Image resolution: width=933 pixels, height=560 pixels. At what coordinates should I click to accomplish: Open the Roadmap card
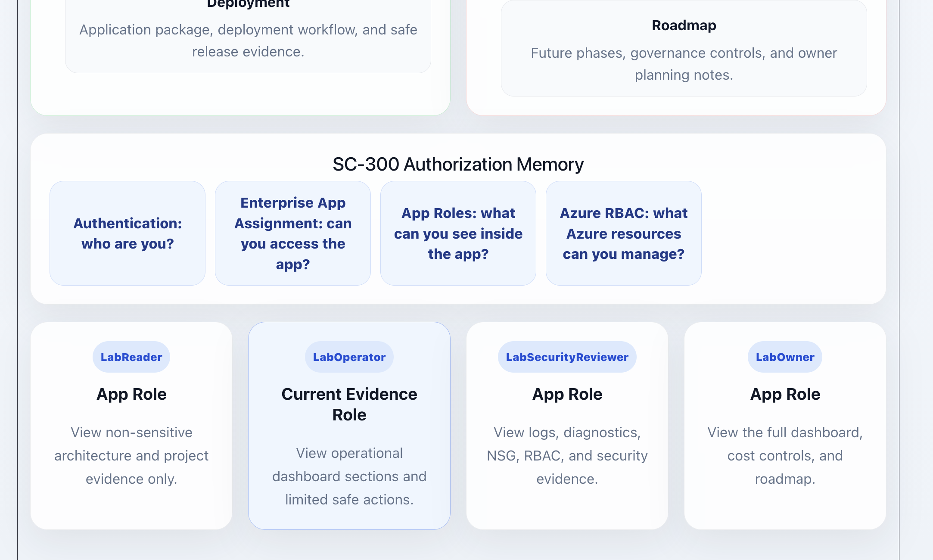coord(684,48)
